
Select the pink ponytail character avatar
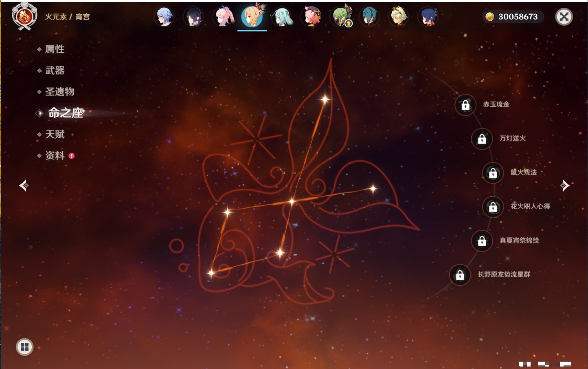(223, 17)
